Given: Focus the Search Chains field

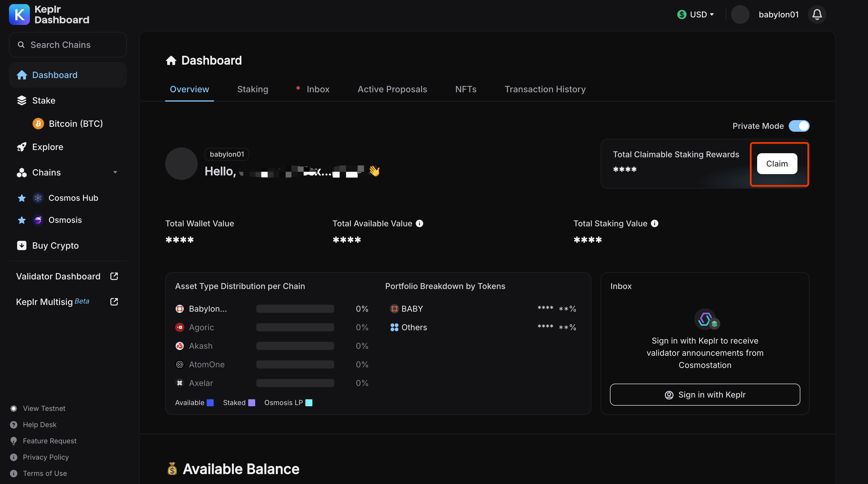Looking at the screenshot, I should coord(67,45).
